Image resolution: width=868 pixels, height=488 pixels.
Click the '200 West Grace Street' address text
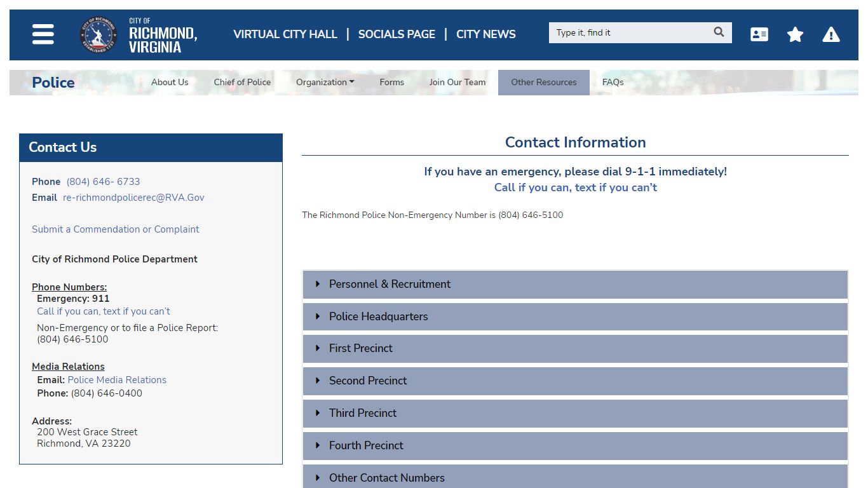coord(87,432)
